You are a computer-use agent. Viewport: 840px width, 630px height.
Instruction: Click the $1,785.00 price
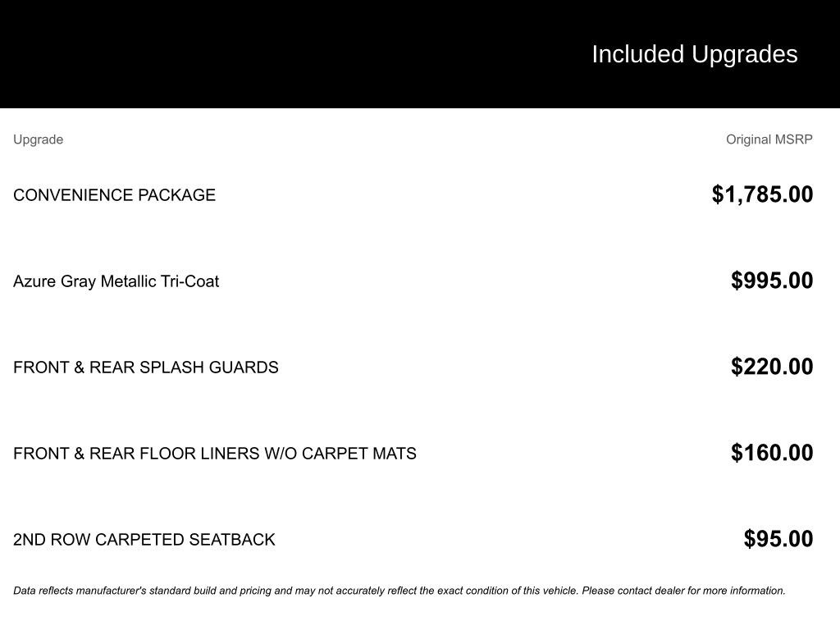click(x=762, y=194)
